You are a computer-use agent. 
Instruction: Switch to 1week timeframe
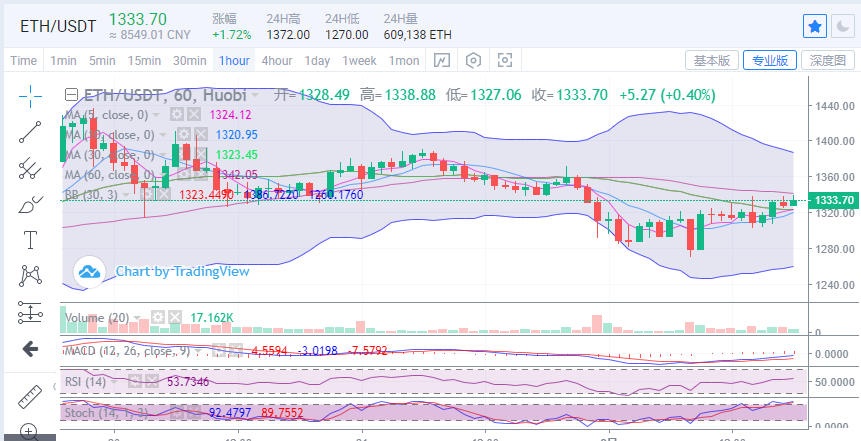(x=359, y=60)
